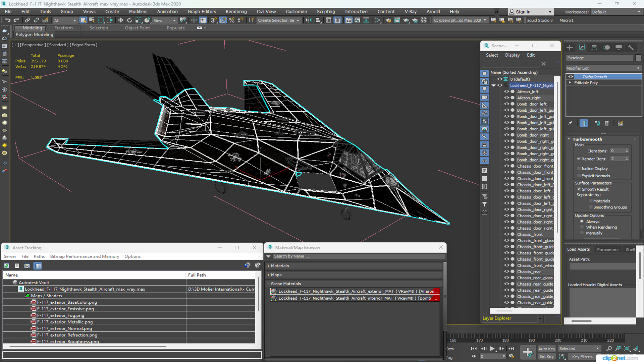Play the animation
The height and width of the screenshot is (362, 644).
coord(492,349)
